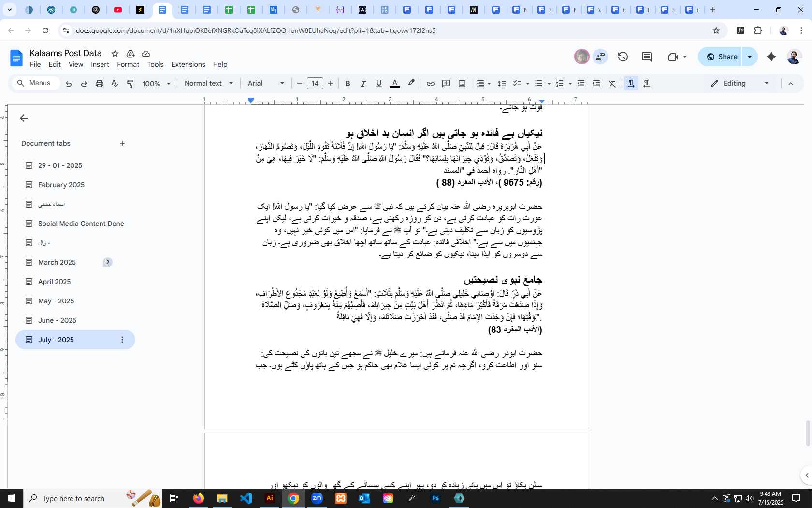Image resolution: width=812 pixels, height=508 pixels.
Task: Apply a numbered list
Action: 560,84
